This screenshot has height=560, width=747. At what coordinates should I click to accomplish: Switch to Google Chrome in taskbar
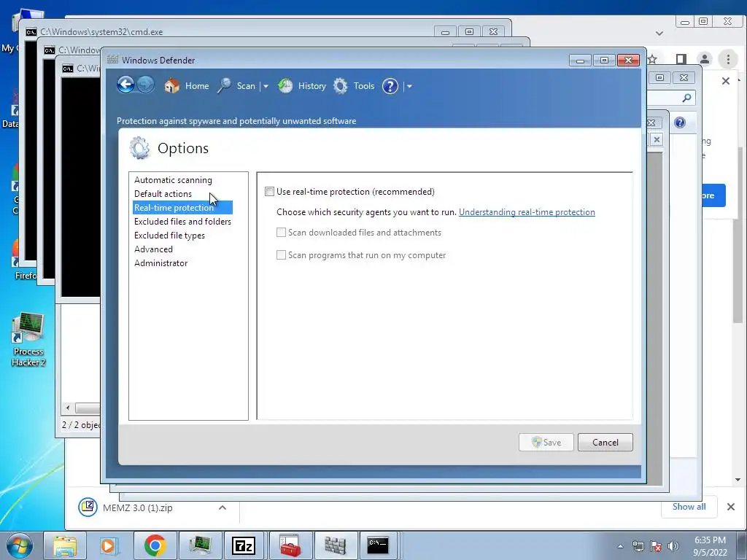click(x=155, y=545)
